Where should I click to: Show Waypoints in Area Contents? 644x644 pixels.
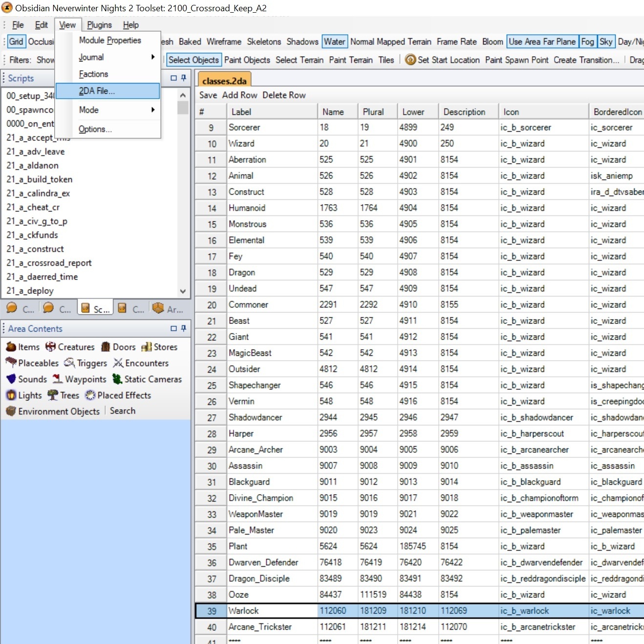(x=79, y=379)
